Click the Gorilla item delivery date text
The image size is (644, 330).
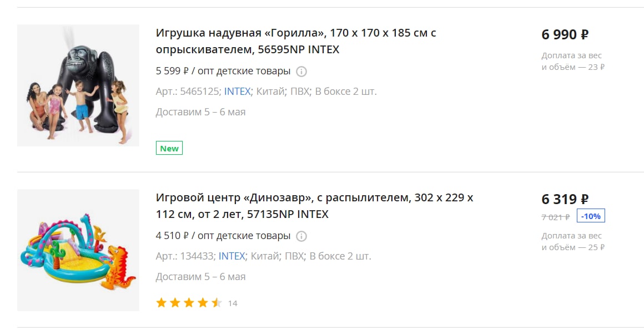200,111
